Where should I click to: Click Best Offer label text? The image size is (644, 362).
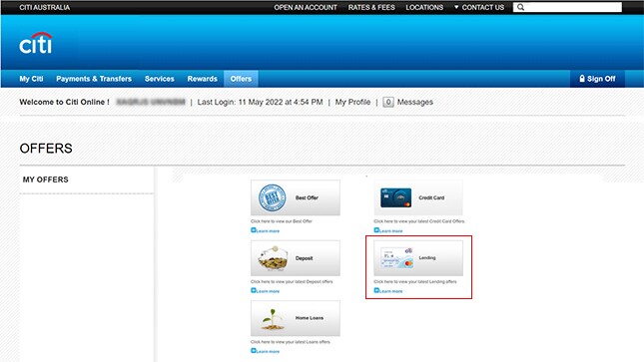307,197
